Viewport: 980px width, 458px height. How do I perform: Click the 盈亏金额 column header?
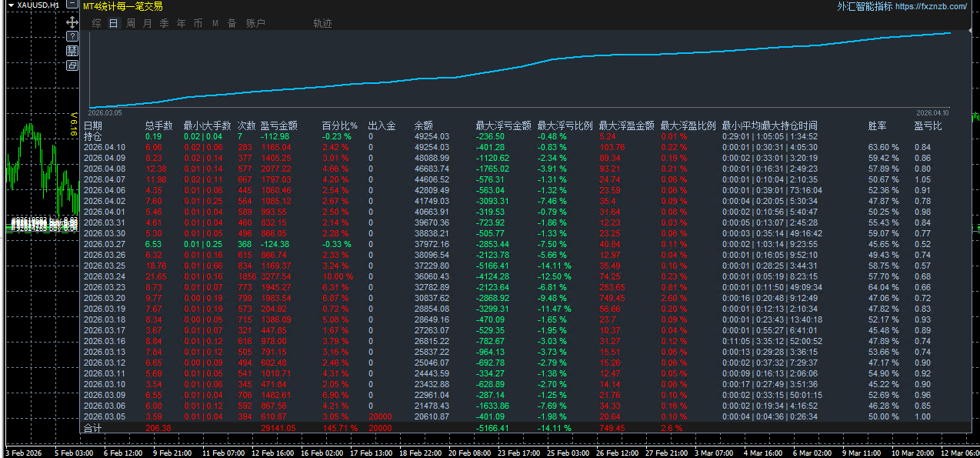[x=278, y=125]
